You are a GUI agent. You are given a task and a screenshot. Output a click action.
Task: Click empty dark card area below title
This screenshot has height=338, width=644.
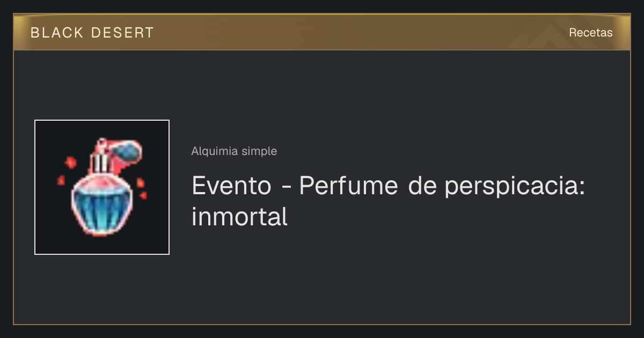[376, 279]
